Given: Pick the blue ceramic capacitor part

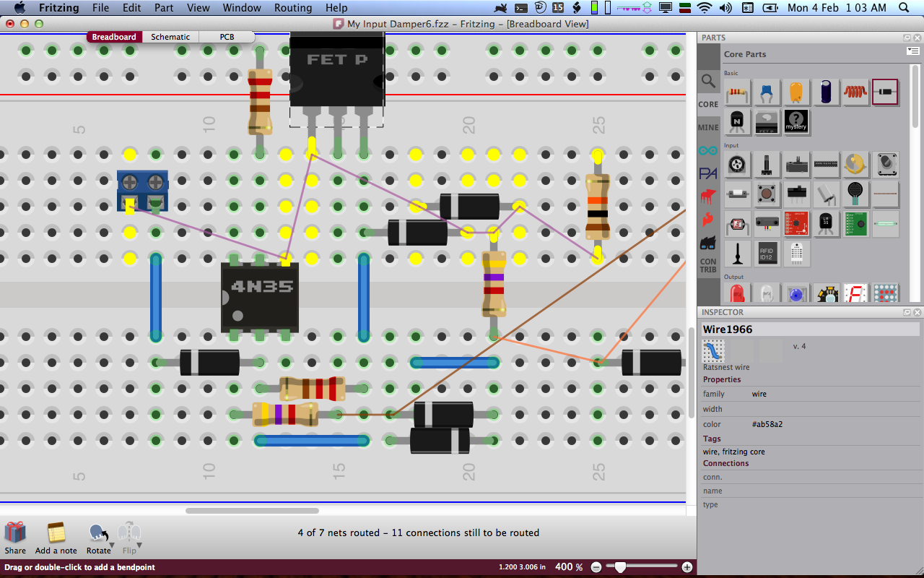Looking at the screenshot, I should click(767, 92).
